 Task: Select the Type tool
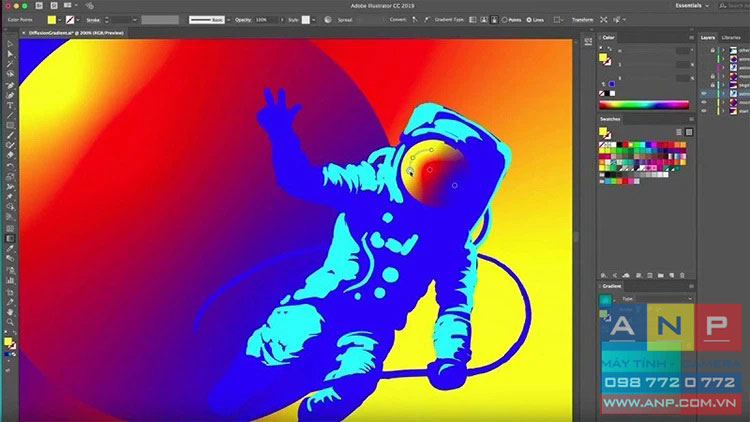pyautogui.click(x=10, y=105)
